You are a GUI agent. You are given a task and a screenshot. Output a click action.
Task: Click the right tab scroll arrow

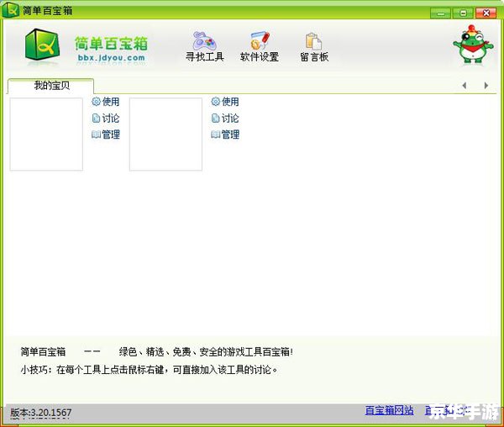486,85
